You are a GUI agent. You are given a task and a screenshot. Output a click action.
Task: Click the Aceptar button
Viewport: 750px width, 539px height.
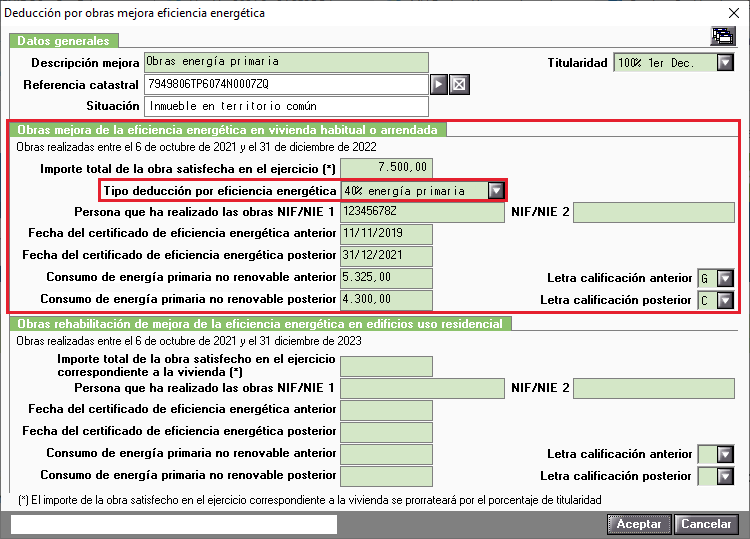(639, 524)
